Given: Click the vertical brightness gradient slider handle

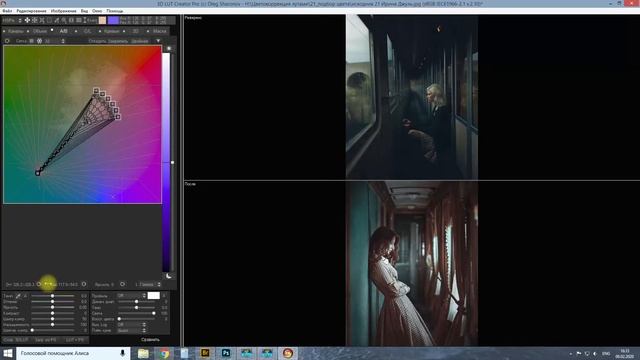Looking at the screenshot, I should (172, 162).
